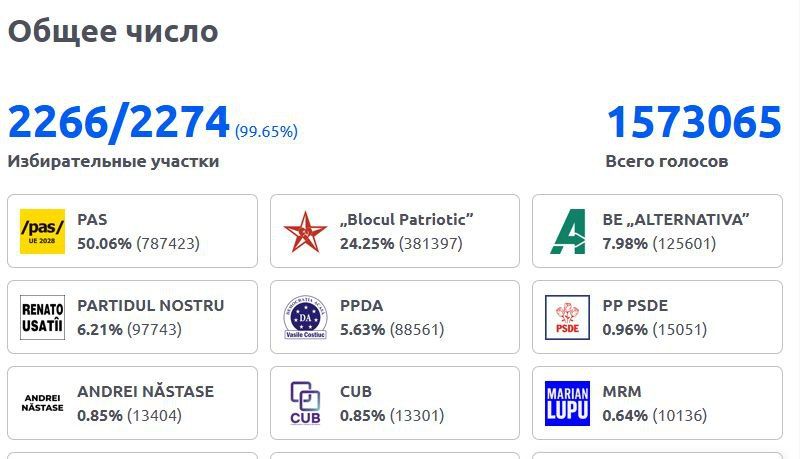The height and width of the screenshot is (459, 800).
Task: Click the yellow PAS party logo
Action: pos(42,231)
